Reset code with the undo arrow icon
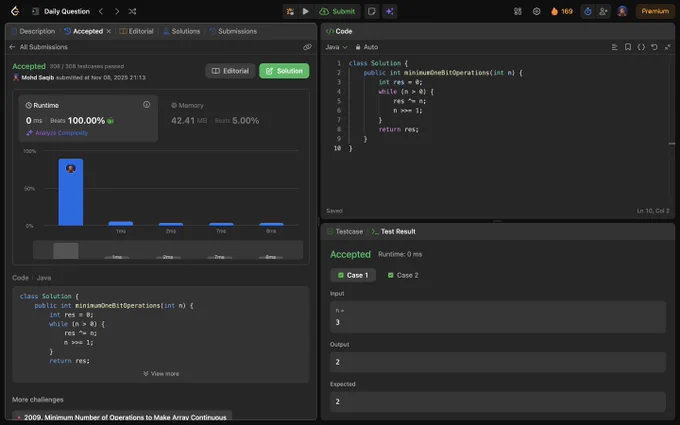Viewport: 680px width, 425px height. (654, 47)
